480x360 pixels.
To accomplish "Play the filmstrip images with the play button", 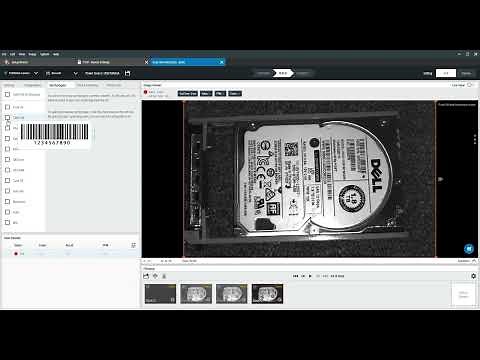I will pyautogui.click(x=310, y=276).
